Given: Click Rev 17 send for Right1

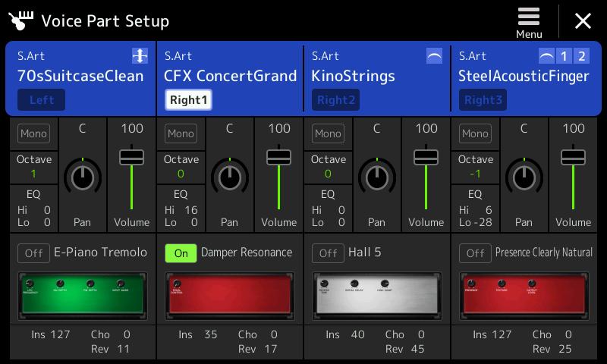Looking at the screenshot, I should pyautogui.click(x=257, y=349).
